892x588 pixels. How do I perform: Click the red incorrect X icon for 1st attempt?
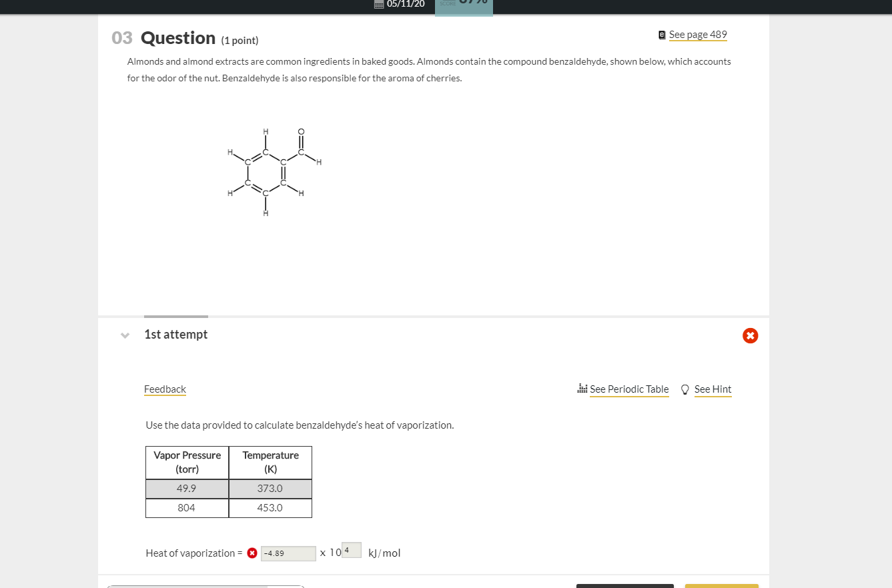point(751,335)
